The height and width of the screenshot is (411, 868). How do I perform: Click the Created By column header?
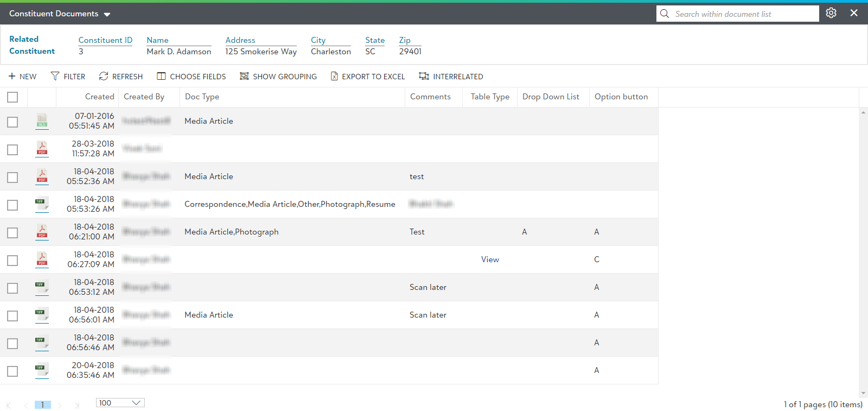[x=144, y=97]
